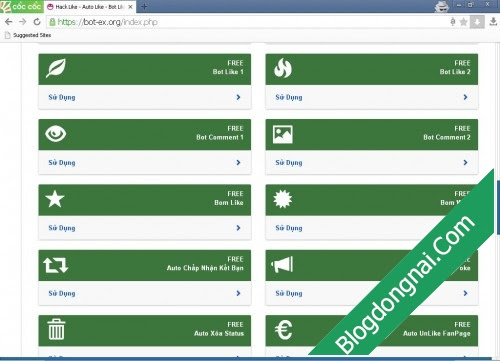Open downloads with the download arrow icon
This screenshot has width=500, height=361.
tap(493, 22)
